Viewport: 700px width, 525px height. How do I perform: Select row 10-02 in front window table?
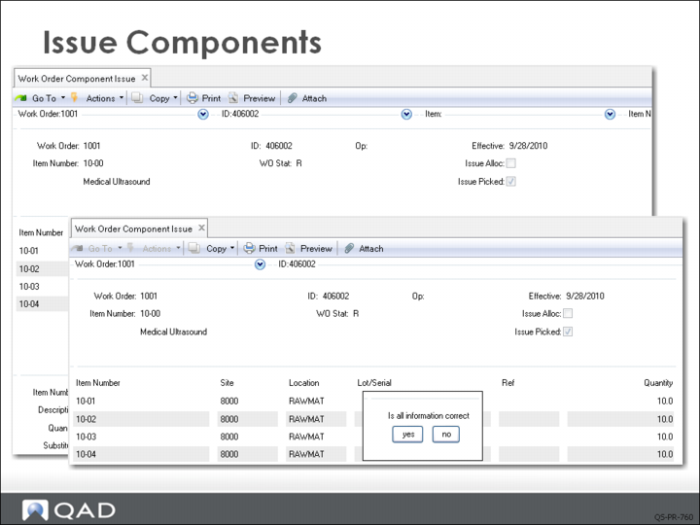click(x=374, y=419)
